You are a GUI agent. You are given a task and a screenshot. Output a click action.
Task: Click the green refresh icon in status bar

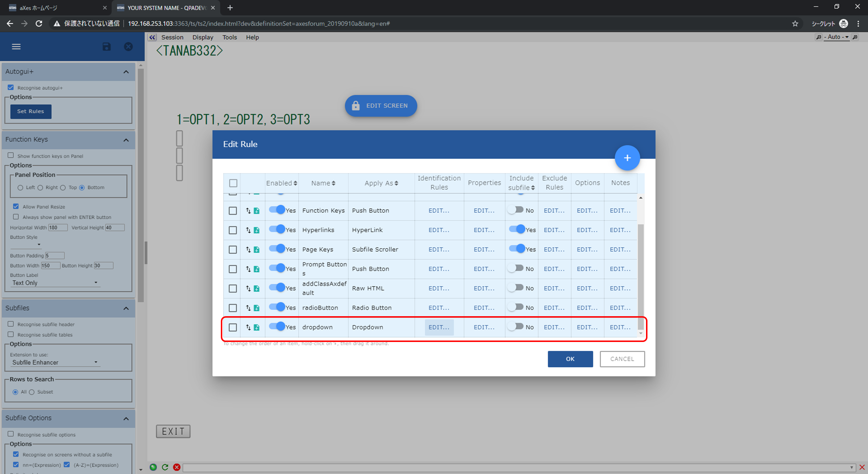(x=165, y=467)
